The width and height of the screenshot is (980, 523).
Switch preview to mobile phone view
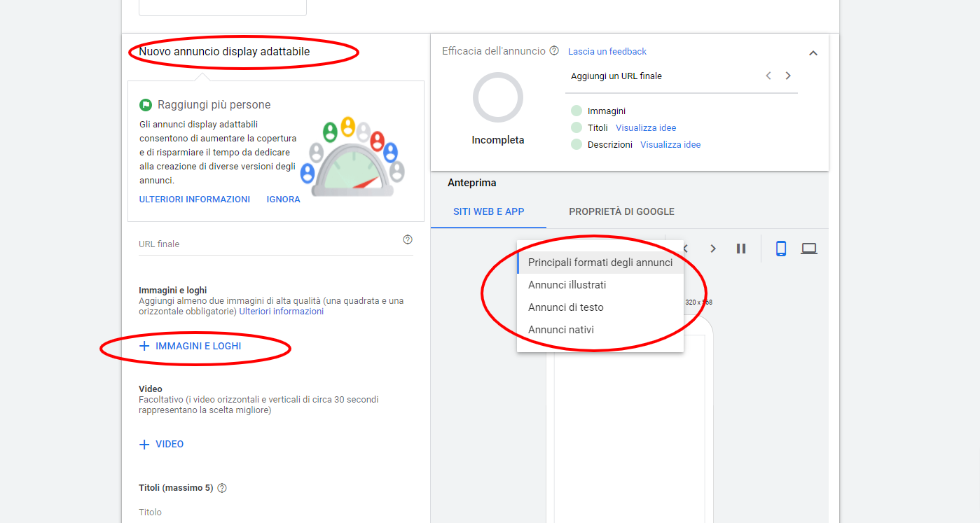click(780, 248)
